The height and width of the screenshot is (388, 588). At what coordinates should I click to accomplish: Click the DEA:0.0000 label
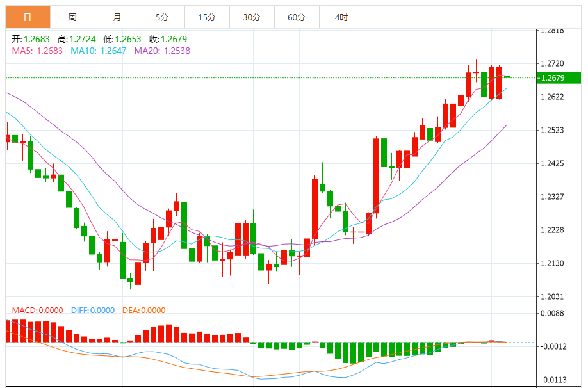click(x=144, y=311)
